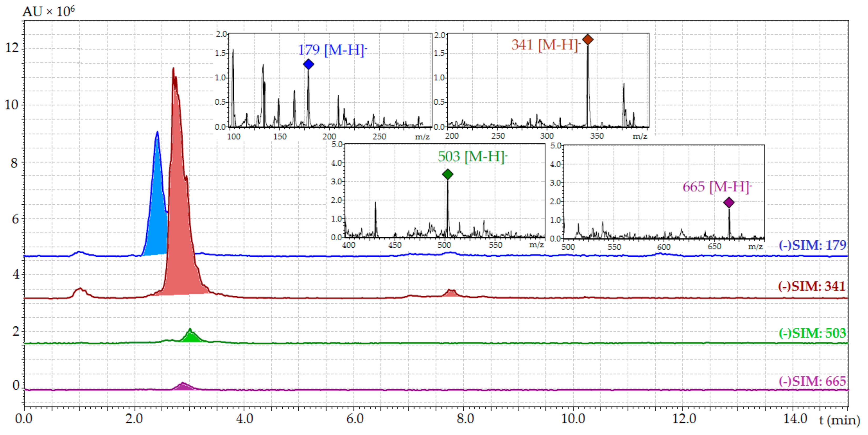Click the AU × 10⁶ axis title

(x=49, y=12)
